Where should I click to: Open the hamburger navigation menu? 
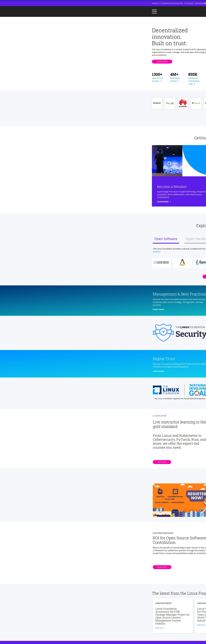(154, 11)
